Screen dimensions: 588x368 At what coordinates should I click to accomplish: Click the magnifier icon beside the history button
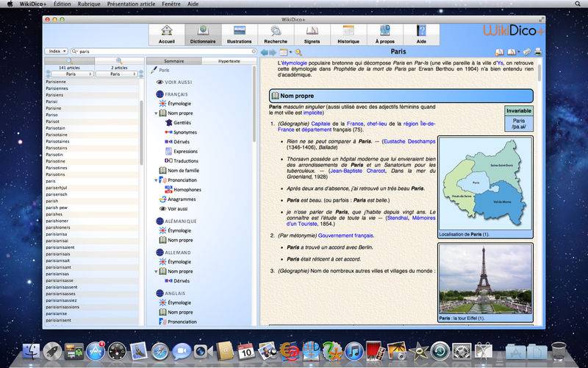[x=298, y=52]
